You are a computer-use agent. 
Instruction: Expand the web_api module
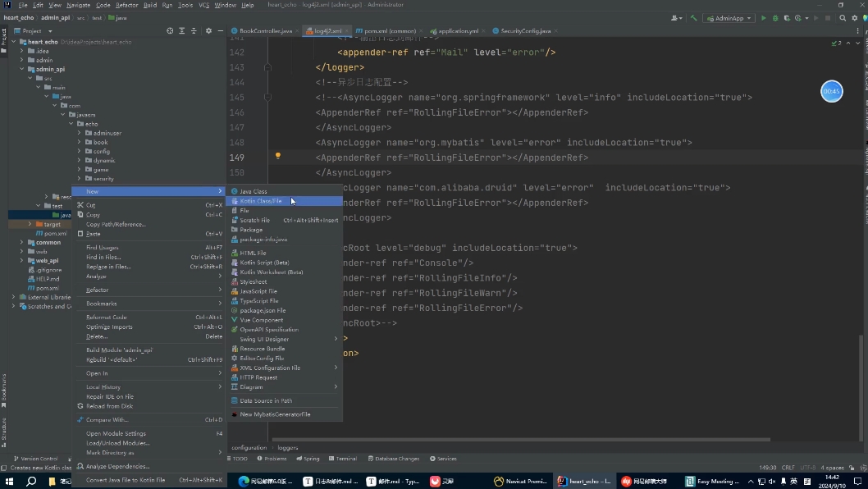(22, 260)
